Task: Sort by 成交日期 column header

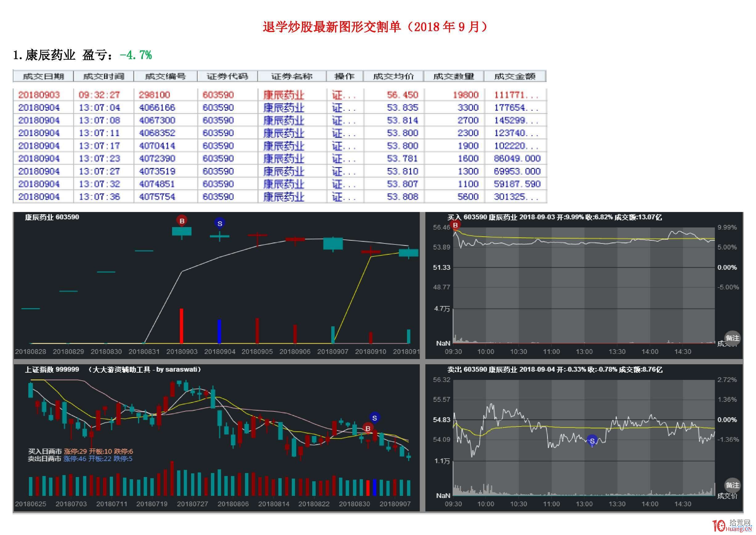Action: (x=43, y=76)
